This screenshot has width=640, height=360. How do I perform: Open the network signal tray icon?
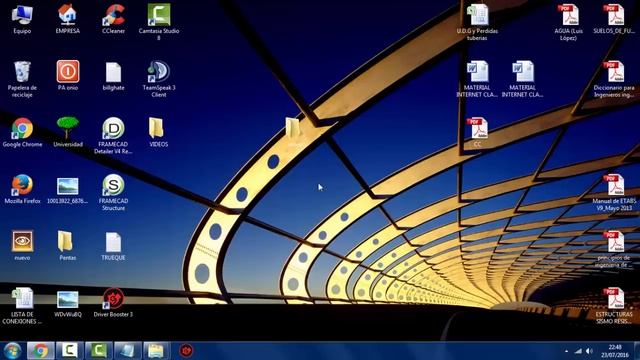click(x=578, y=351)
